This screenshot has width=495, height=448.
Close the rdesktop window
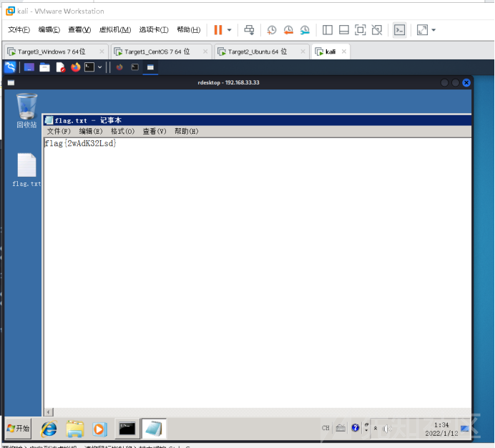click(466, 83)
